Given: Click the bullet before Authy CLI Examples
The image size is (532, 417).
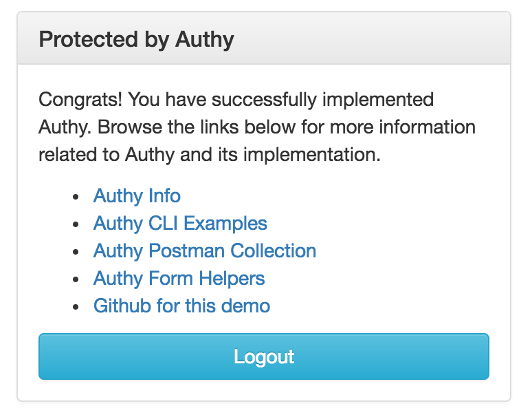Looking at the screenshot, I should point(76,224).
